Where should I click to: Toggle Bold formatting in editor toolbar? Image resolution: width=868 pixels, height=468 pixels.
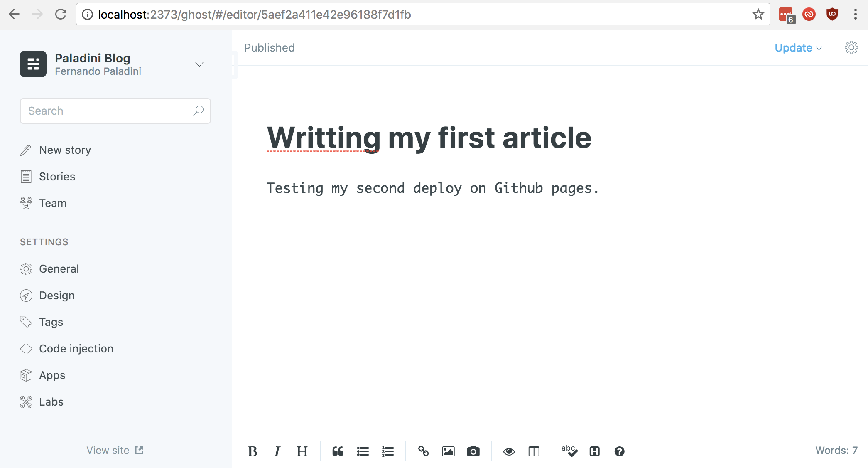[252, 451]
